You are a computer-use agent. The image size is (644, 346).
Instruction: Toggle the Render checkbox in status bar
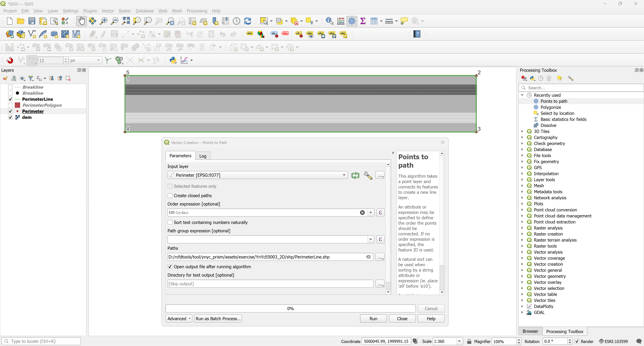(577, 341)
